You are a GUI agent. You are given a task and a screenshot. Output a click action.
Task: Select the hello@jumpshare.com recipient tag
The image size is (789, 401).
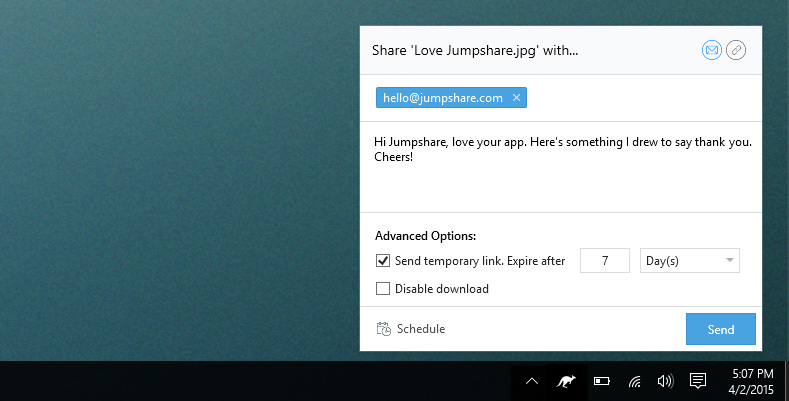pos(451,98)
